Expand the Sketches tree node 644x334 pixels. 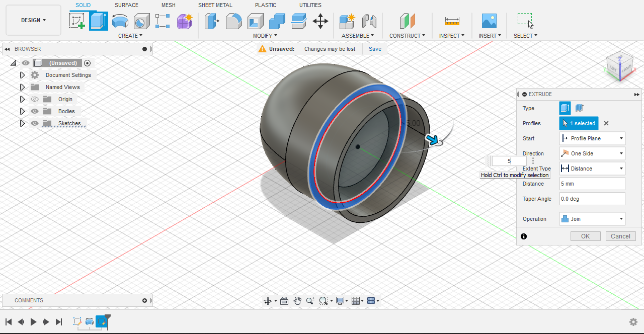pyautogui.click(x=22, y=123)
